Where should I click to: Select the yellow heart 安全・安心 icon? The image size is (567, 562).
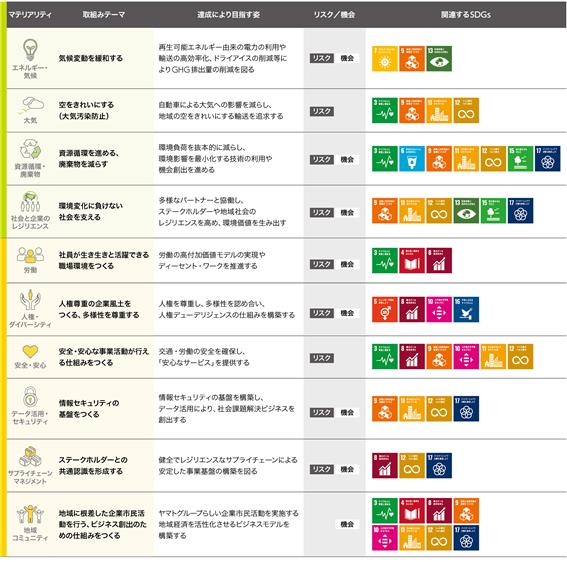pyautogui.click(x=30, y=351)
